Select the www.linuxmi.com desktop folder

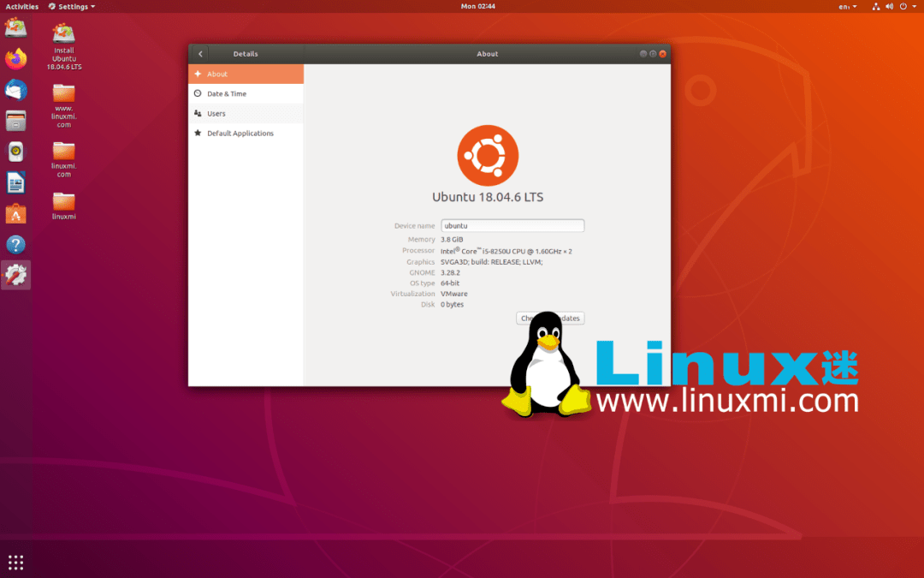(x=63, y=106)
